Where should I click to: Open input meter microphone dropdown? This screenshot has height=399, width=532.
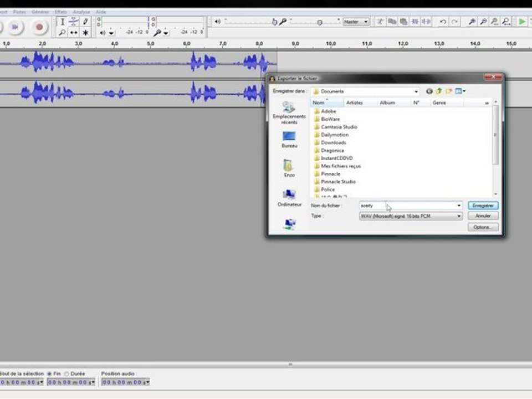click(166, 33)
